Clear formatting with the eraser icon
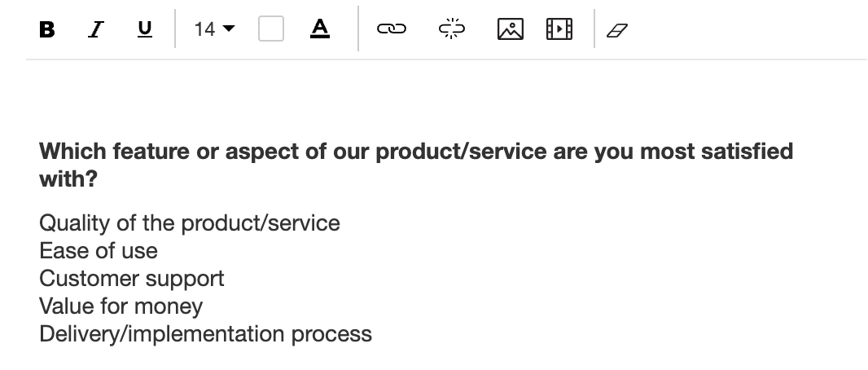The width and height of the screenshot is (868, 370). tap(619, 30)
